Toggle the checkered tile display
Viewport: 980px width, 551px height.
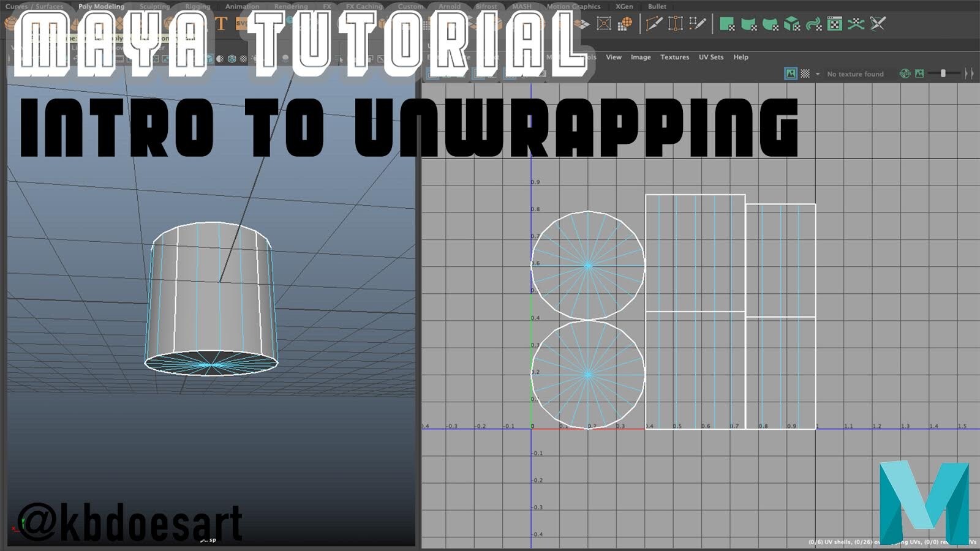click(x=805, y=73)
